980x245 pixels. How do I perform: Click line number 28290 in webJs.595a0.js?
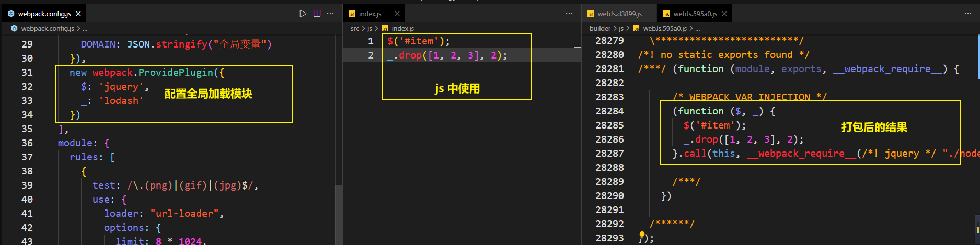click(x=609, y=196)
